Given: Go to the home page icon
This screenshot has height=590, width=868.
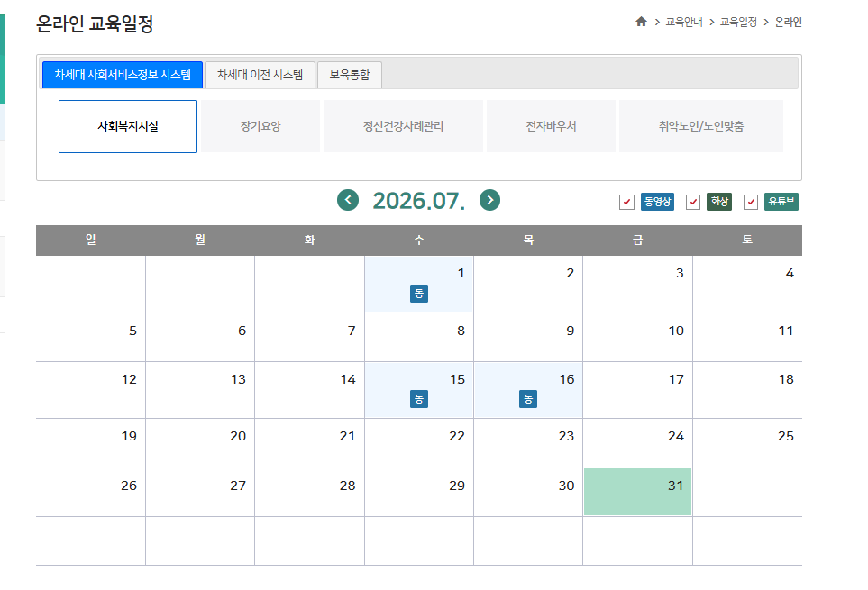Looking at the screenshot, I should 641,22.
